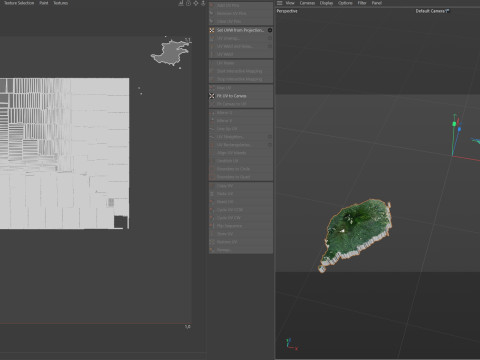Select the Copy UV command
Screen dimensions: 480x360
tap(241, 186)
